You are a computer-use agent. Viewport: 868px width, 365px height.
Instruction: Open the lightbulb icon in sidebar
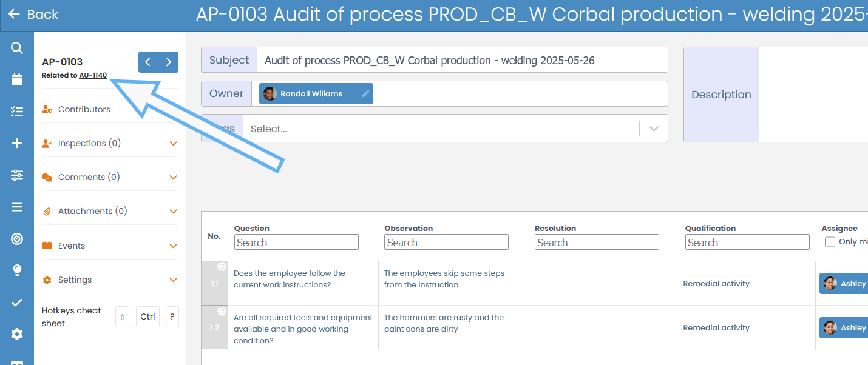(x=17, y=270)
